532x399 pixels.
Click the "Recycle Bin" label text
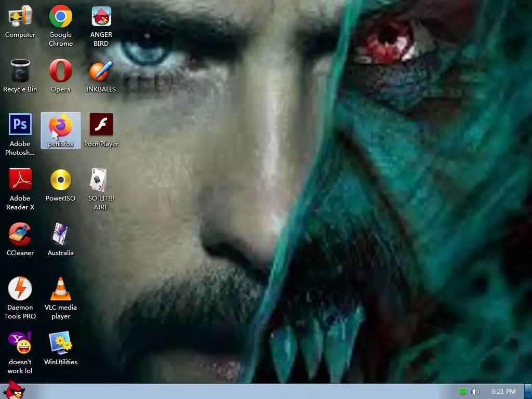tap(20, 89)
